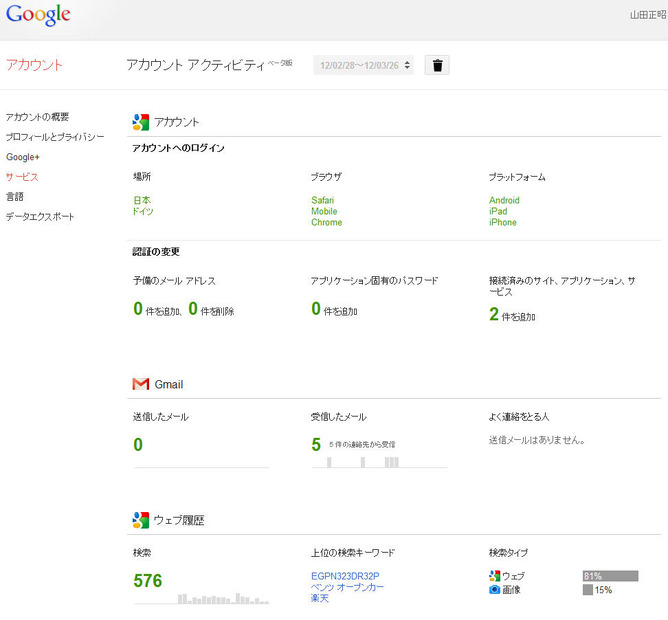Viewport: 668px width, 620px height.
Task: Click the Google account icon beside アカウント heading
Action: [x=141, y=122]
